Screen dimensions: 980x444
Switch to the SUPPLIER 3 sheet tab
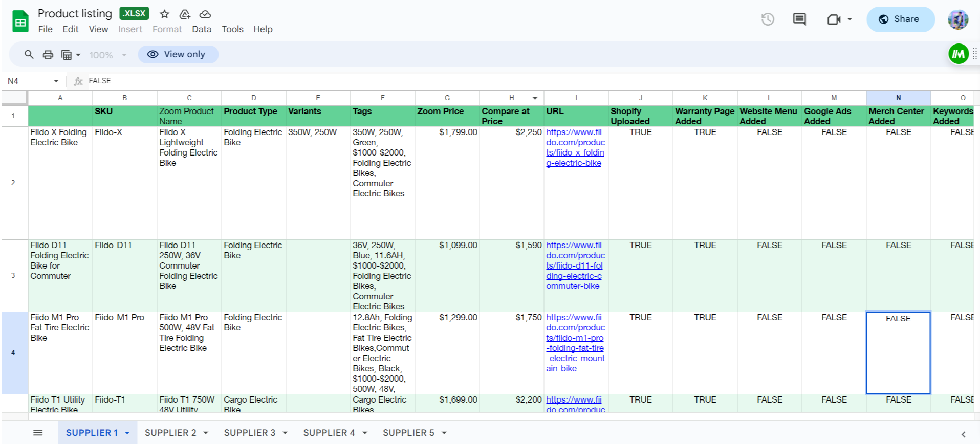[x=249, y=433]
